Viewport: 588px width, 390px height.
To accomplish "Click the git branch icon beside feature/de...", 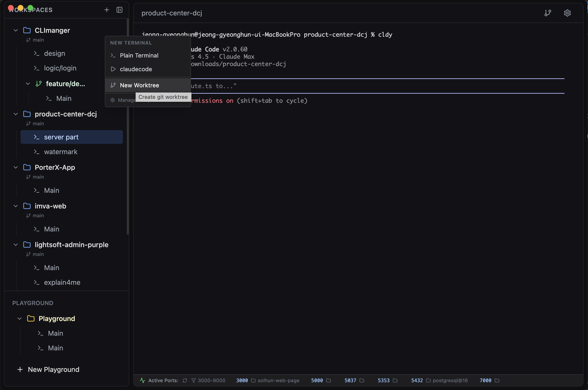I will [38, 84].
